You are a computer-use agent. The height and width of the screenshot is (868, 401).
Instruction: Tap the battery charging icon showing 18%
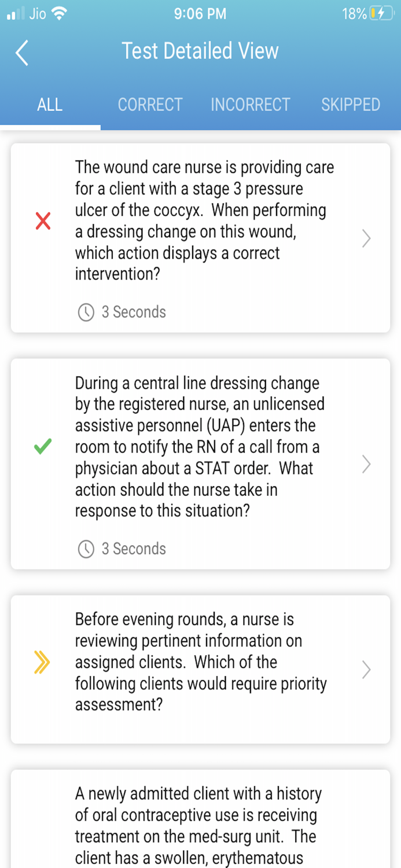(x=381, y=13)
